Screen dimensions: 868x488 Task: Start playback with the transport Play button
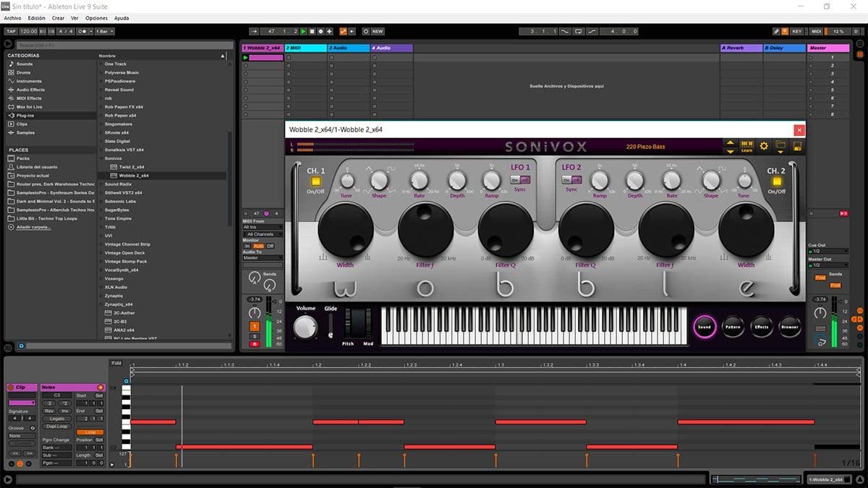point(304,31)
